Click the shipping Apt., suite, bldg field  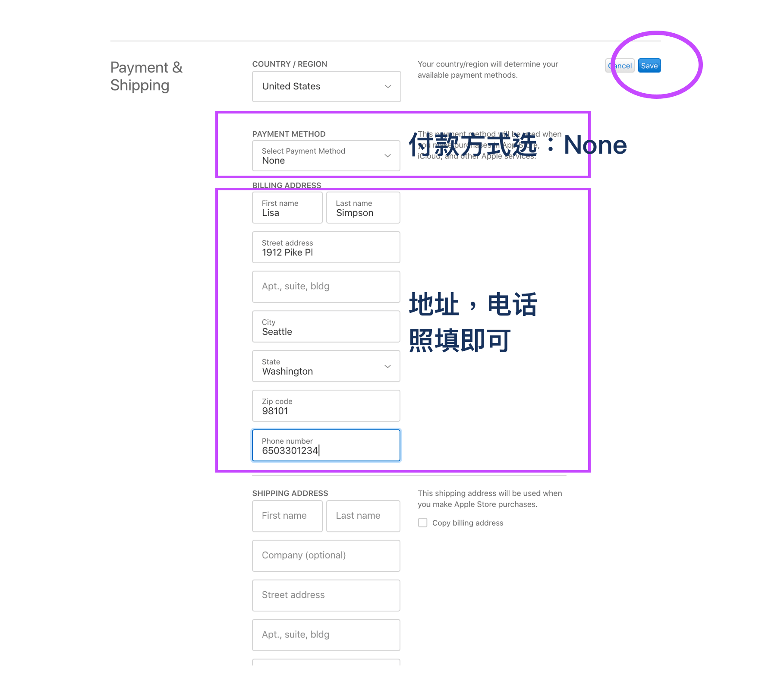(x=326, y=635)
